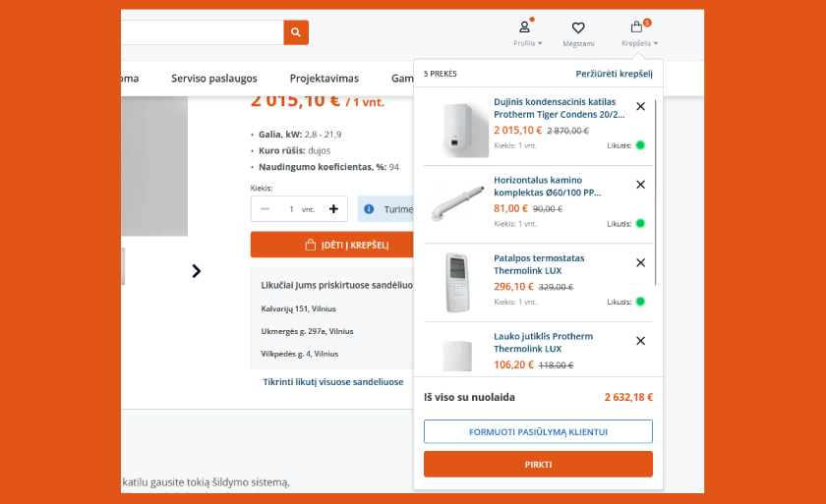Remove Lauko jutiklis Protherm item from cart
The height and width of the screenshot is (504, 826).
[x=640, y=341]
